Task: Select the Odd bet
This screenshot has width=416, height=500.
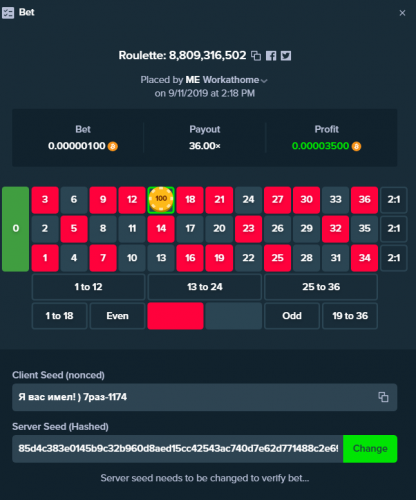Action: click(x=292, y=316)
